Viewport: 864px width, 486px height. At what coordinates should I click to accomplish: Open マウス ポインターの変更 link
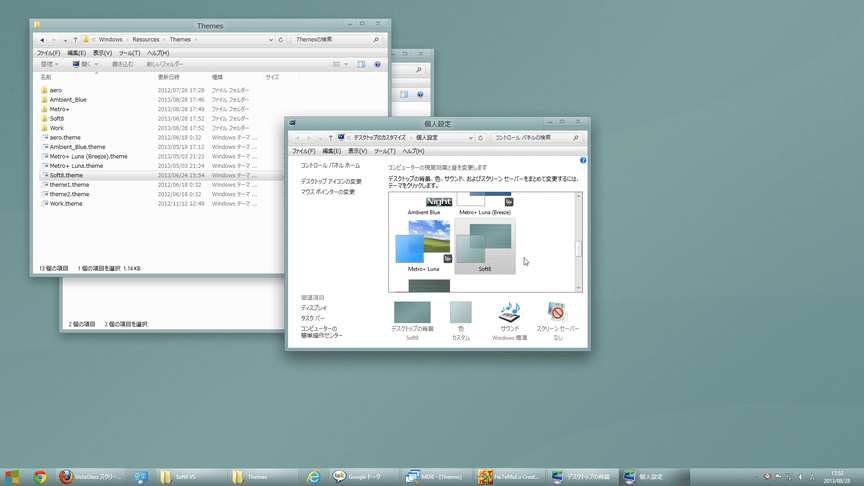[328, 192]
